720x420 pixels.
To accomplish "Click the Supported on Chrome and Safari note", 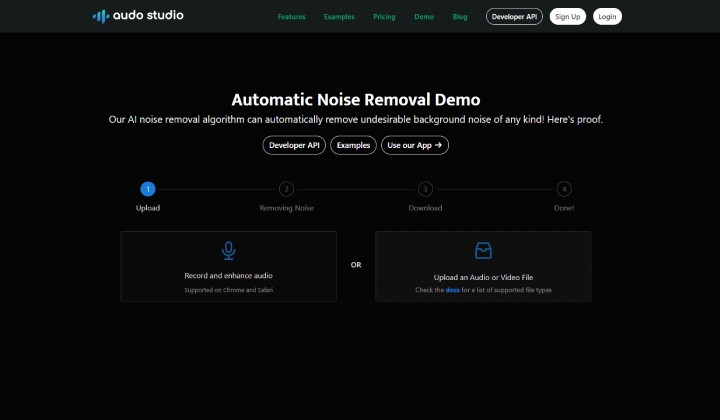I will [x=229, y=290].
